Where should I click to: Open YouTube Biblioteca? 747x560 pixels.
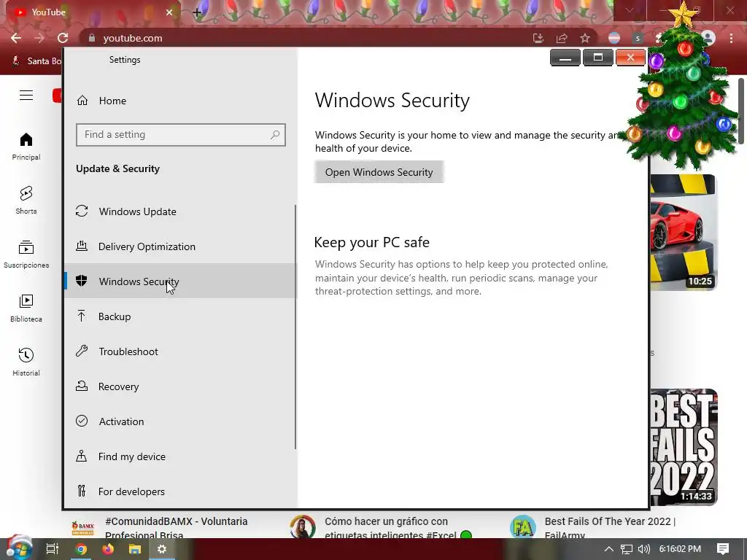coord(26,308)
